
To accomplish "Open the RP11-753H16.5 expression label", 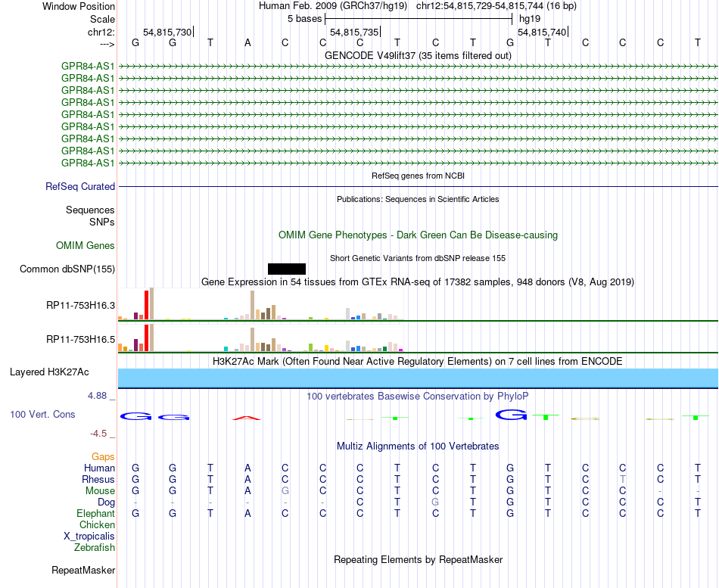I will click(x=80, y=340).
